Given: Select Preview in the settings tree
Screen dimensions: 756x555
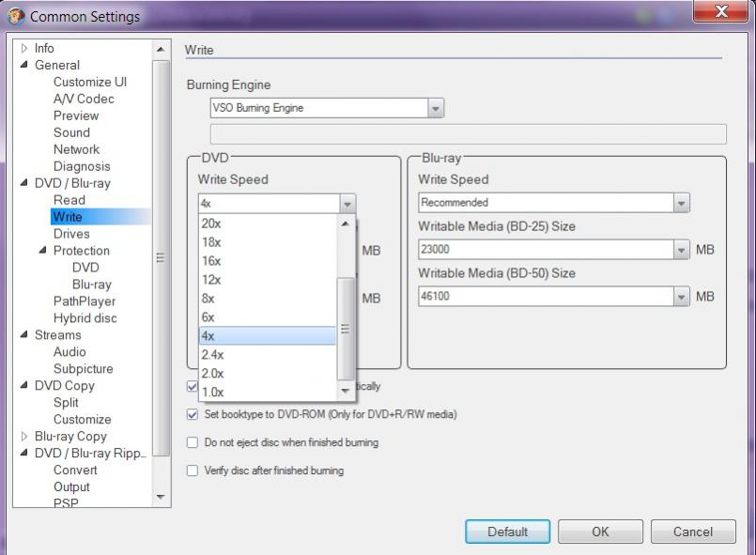Looking at the screenshot, I should click(x=76, y=116).
